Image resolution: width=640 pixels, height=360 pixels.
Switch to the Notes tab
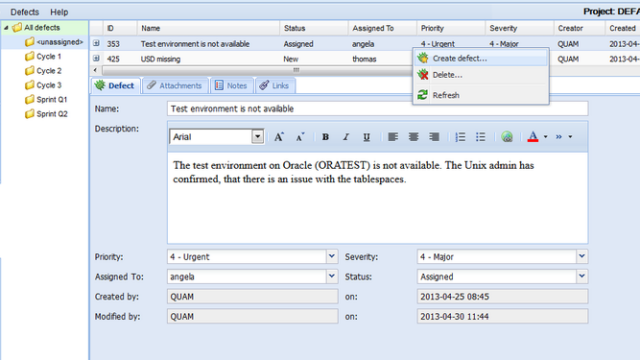[x=231, y=85]
